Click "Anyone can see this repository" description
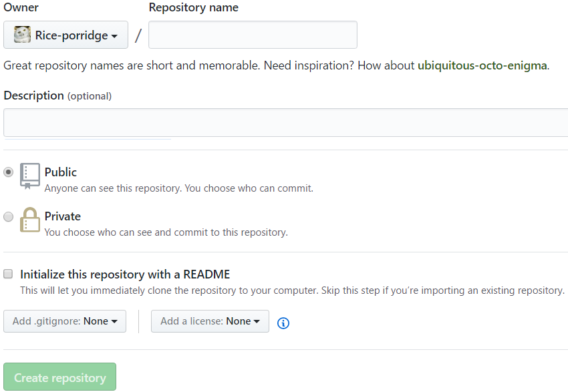The image size is (568, 392). 179,188
